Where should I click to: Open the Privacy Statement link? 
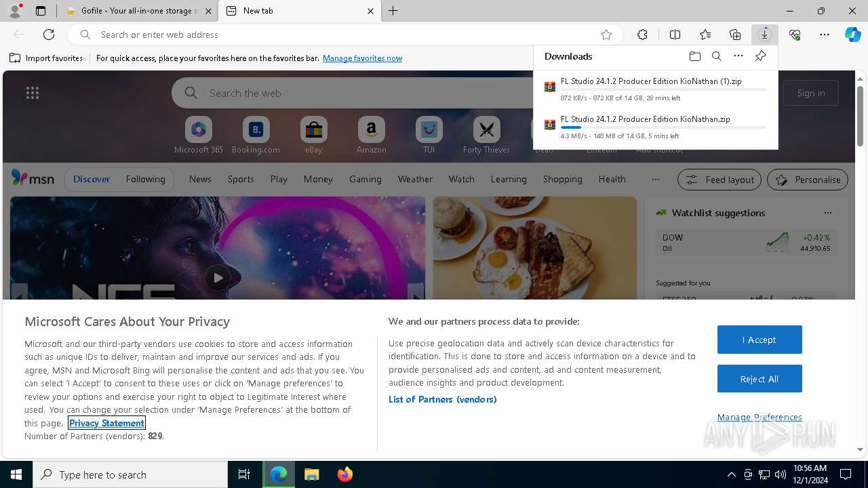(x=106, y=423)
